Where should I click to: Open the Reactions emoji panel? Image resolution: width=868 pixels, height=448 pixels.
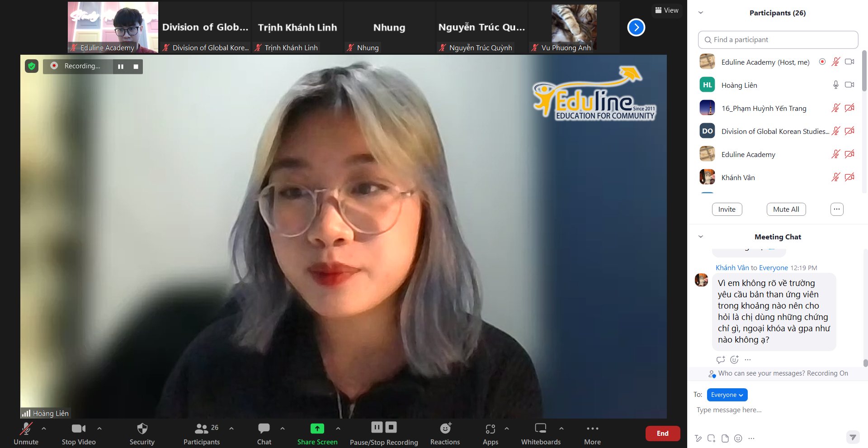tap(445, 429)
